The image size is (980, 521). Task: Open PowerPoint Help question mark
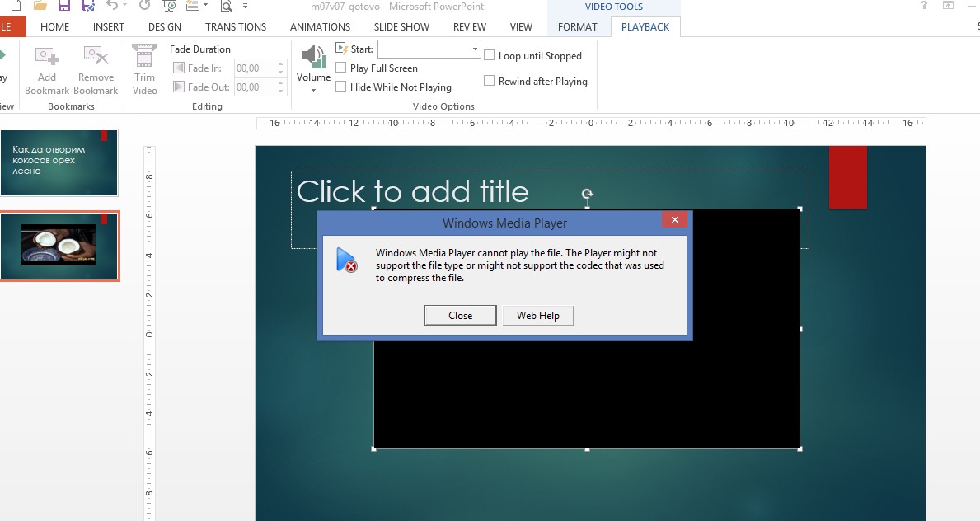[925, 6]
